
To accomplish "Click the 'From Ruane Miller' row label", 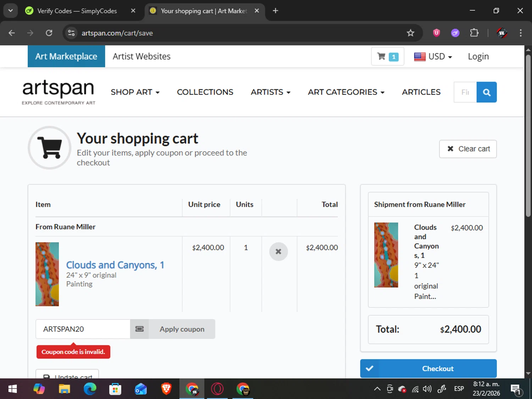I will (65, 227).
